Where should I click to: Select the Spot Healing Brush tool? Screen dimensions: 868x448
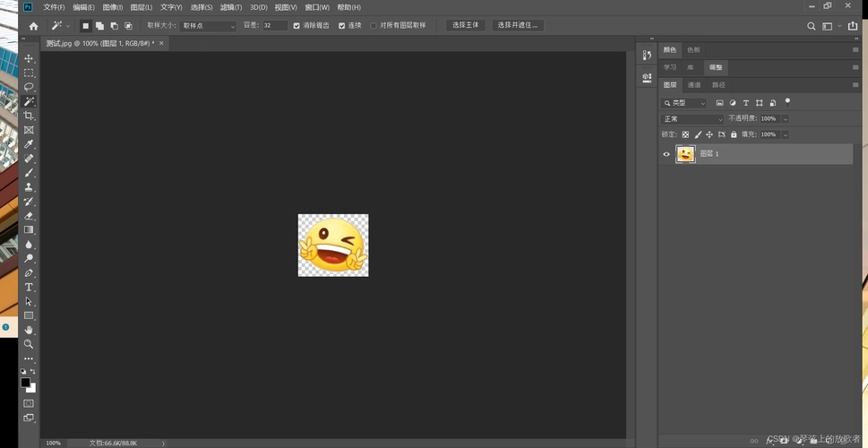pyautogui.click(x=29, y=159)
